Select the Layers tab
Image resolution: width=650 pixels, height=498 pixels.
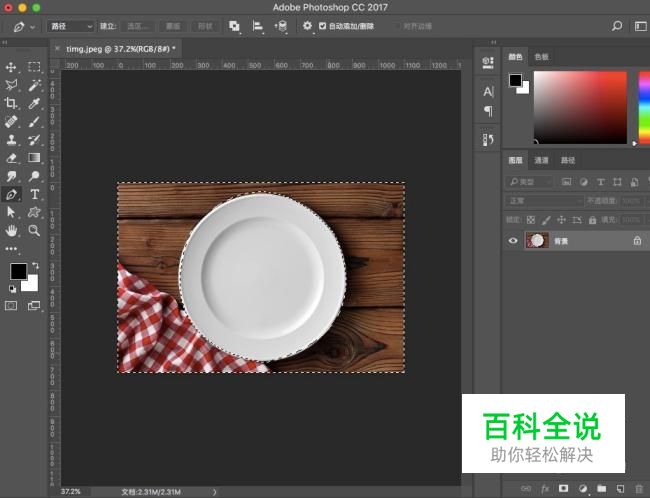coord(516,160)
